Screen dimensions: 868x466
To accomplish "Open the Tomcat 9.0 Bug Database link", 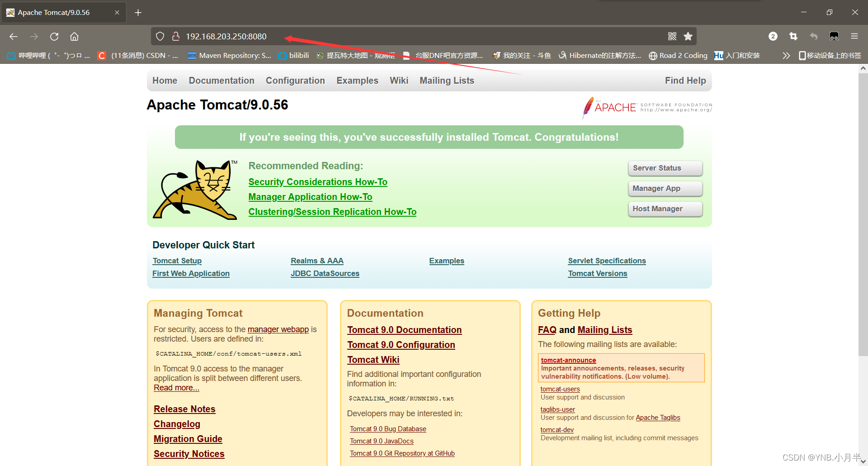I will click(x=388, y=429).
